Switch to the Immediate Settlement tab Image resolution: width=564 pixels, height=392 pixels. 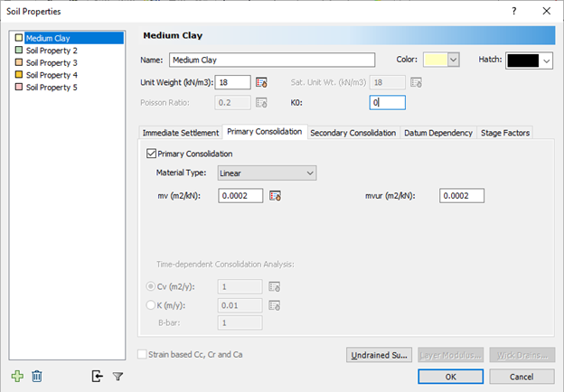[x=181, y=133]
